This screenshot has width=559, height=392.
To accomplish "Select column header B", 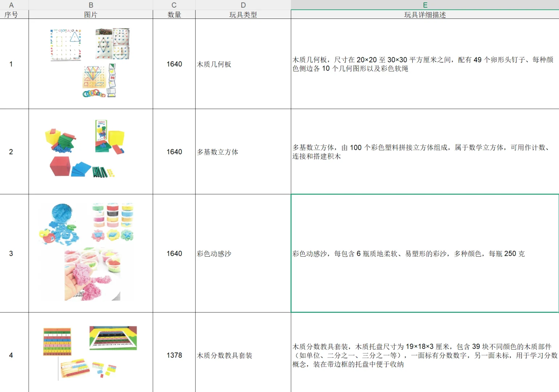I will 90,5.
